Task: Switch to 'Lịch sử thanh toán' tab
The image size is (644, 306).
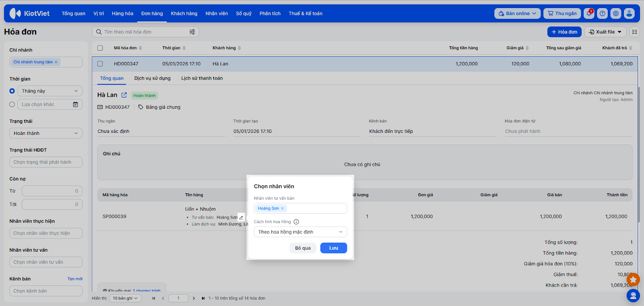Action: (202, 78)
